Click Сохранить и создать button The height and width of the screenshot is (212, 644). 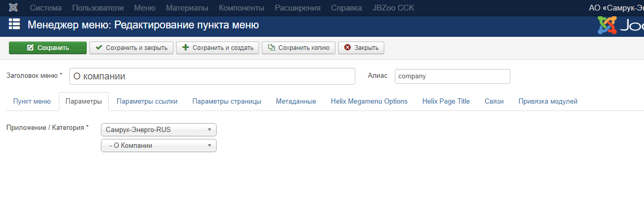(x=218, y=48)
